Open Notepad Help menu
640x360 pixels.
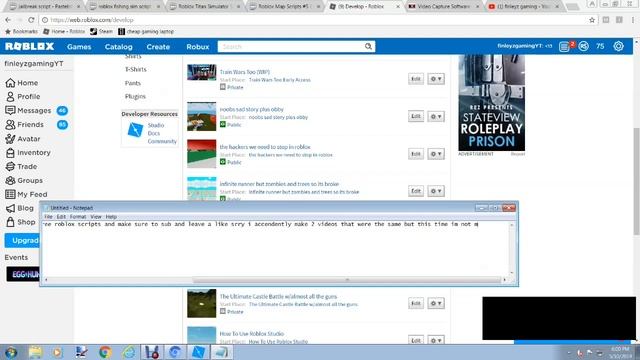pyautogui.click(x=111, y=217)
